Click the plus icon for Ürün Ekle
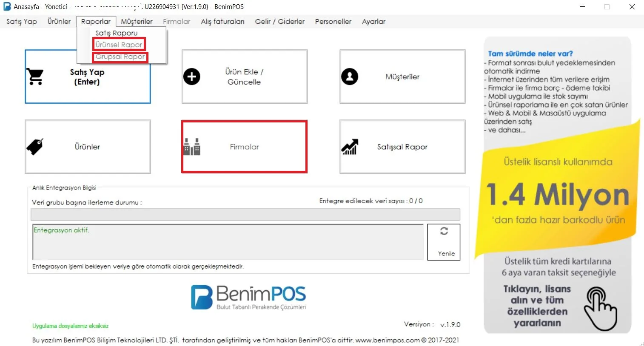 pyautogui.click(x=192, y=77)
